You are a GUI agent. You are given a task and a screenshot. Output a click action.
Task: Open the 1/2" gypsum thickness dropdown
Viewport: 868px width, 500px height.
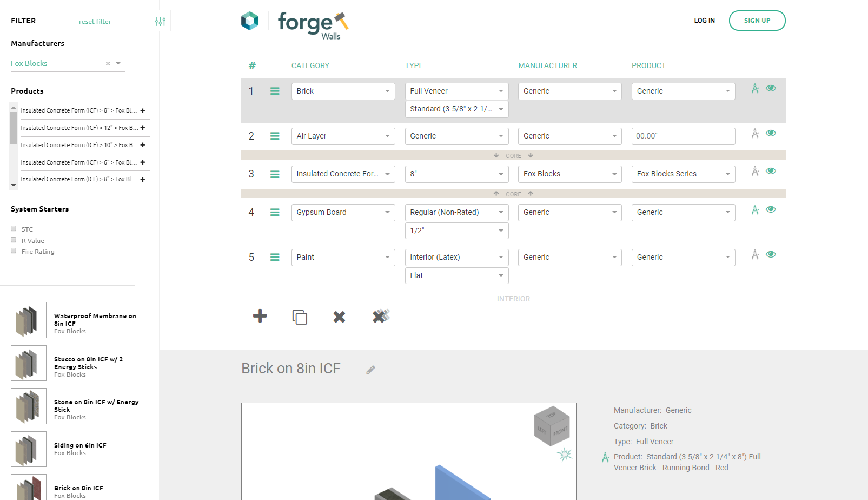pos(457,231)
